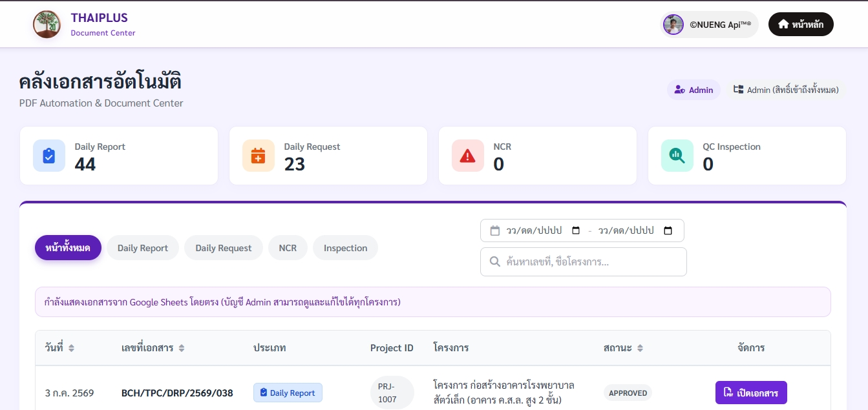Sort table by วันที่ column

coord(60,348)
